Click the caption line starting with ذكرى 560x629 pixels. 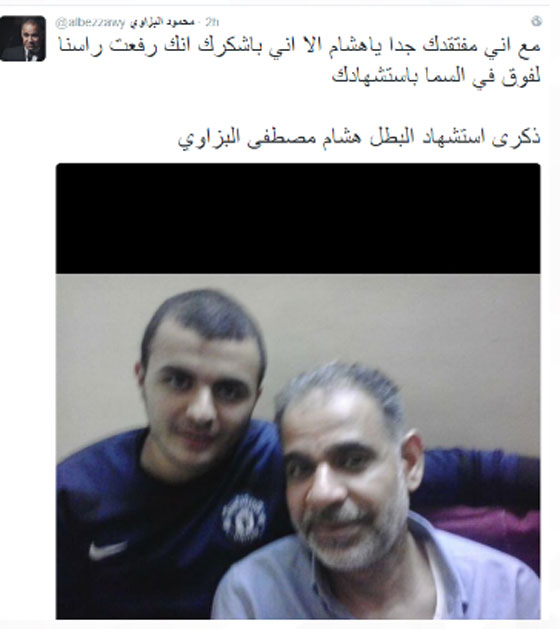click(x=359, y=138)
